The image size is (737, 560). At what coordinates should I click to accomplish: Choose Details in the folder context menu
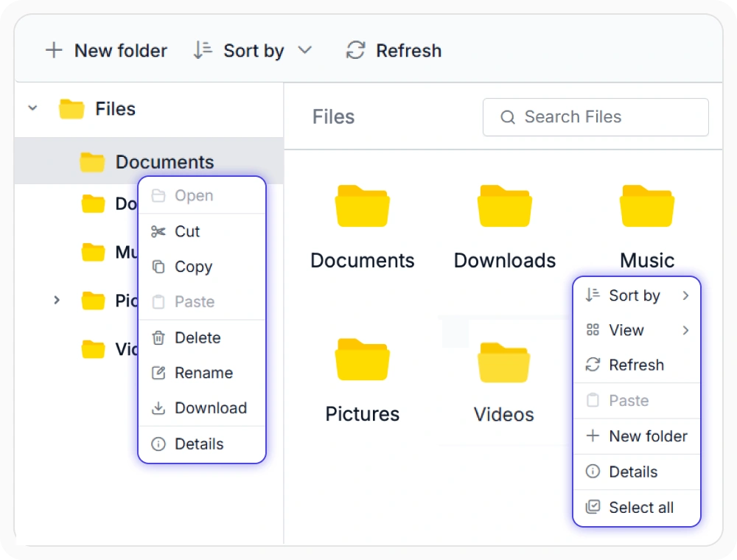tap(202, 444)
